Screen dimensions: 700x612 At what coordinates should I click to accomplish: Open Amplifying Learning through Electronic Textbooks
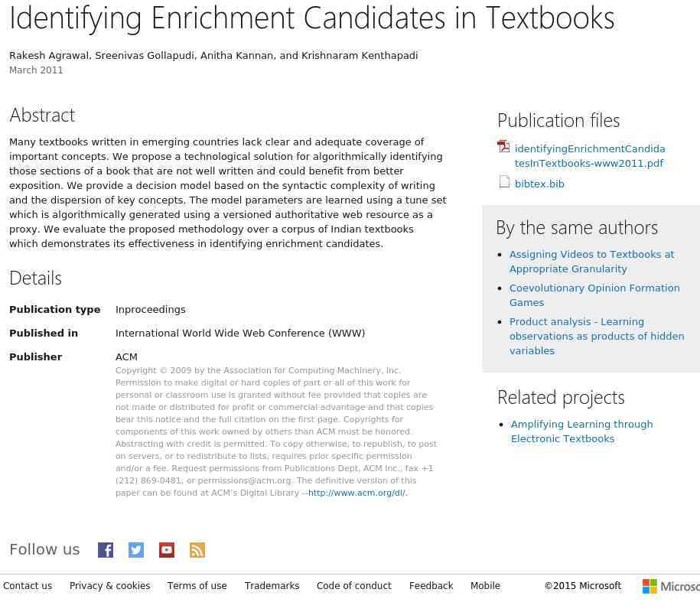(x=581, y=431)
